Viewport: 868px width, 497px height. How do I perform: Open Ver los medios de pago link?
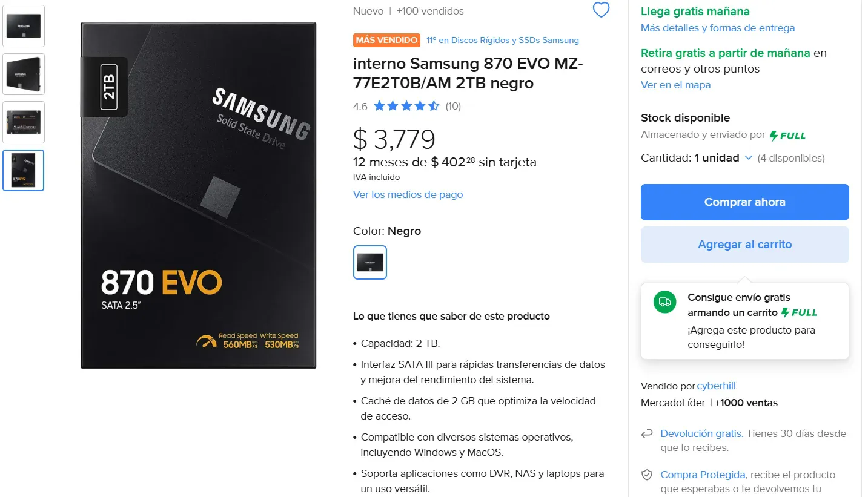tap(408, 194)
